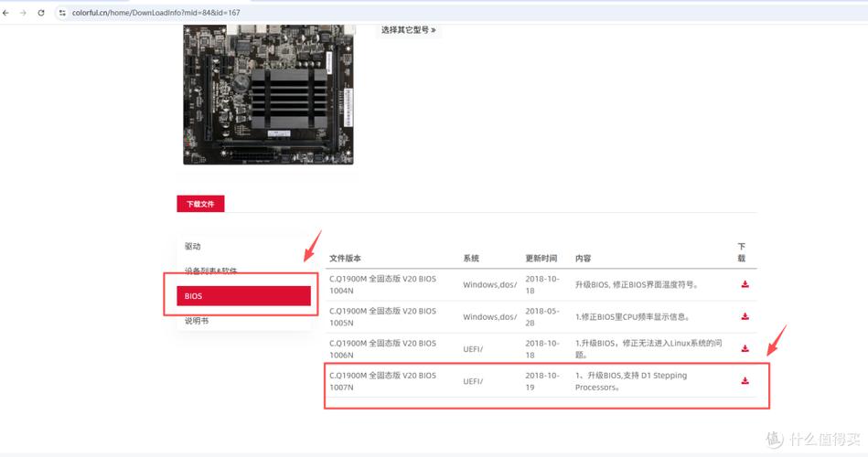This screenshot has height=457, width=868.
Task: Click the 修正BIOS里CPU频率显示信息 description
Action: tap(633, 316)
